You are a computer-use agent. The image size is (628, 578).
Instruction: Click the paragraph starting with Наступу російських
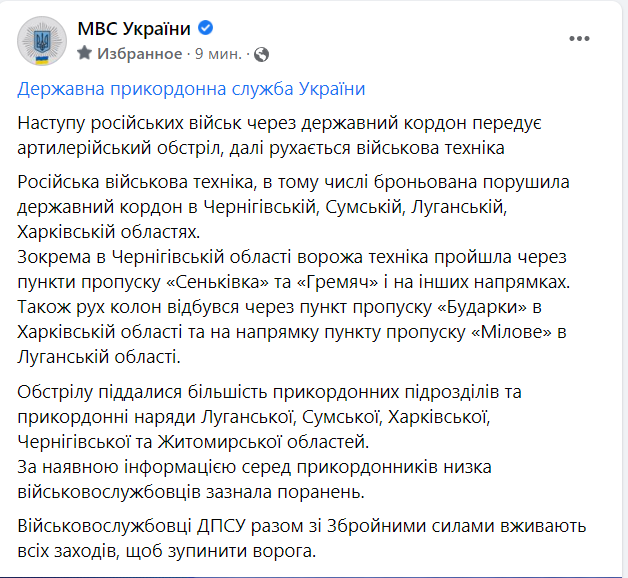coord(279,135)
